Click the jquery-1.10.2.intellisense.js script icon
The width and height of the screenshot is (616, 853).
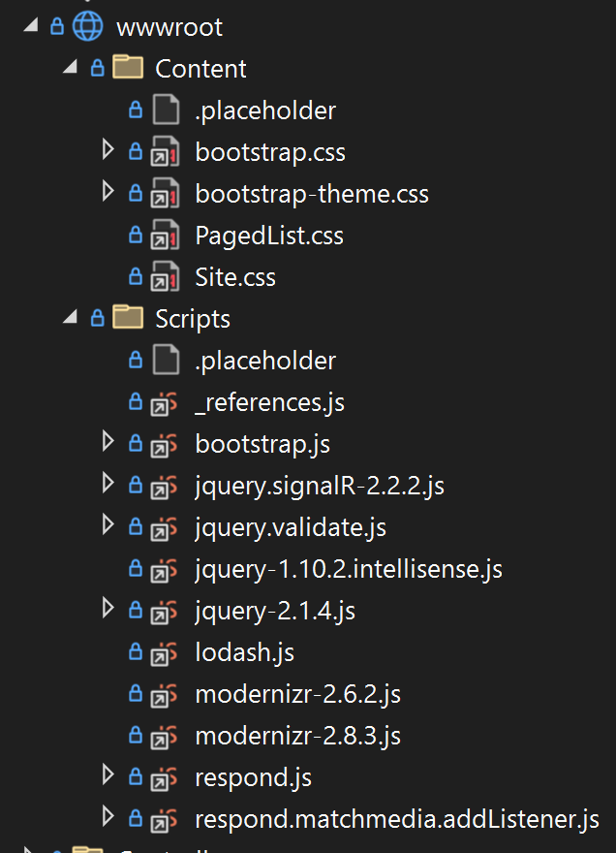point(165,570)
